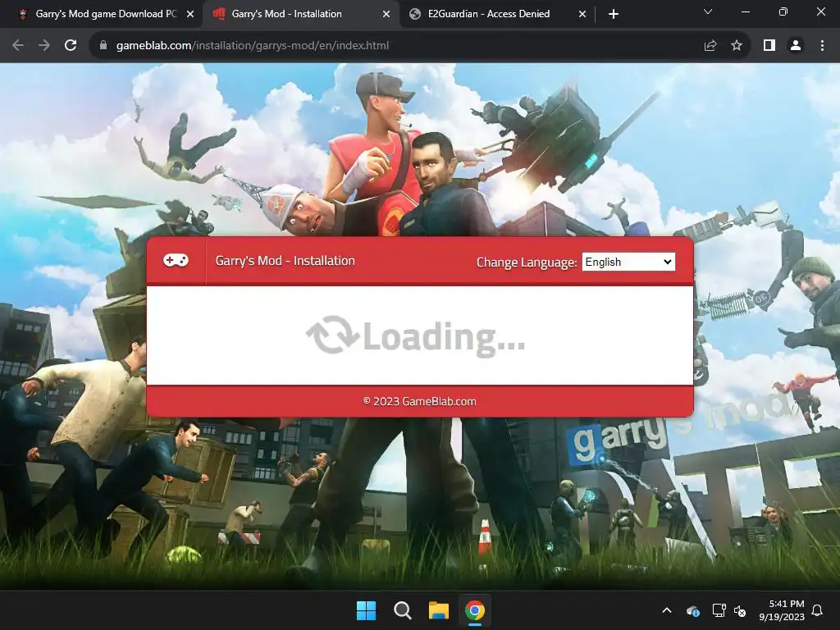
Task: Open File Explorer from the taskbar
Action: (x=438, y=610)
